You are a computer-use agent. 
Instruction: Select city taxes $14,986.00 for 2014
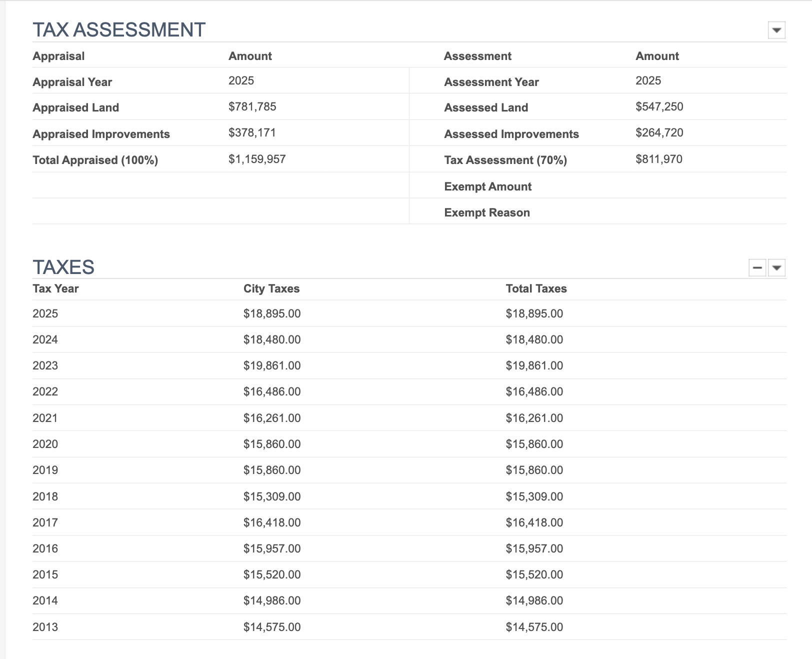pyautogui.click(x=272, y=600)
